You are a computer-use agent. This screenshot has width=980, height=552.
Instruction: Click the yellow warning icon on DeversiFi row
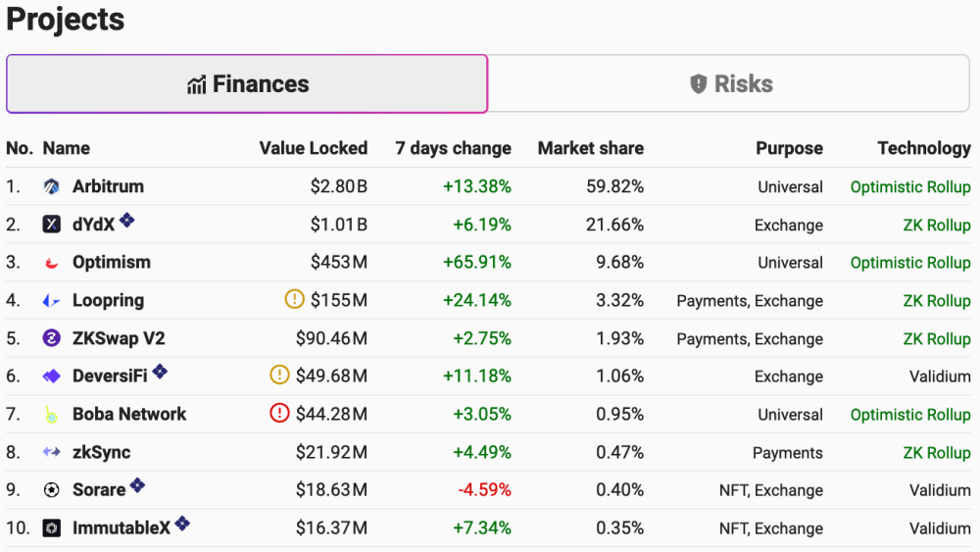279,375
